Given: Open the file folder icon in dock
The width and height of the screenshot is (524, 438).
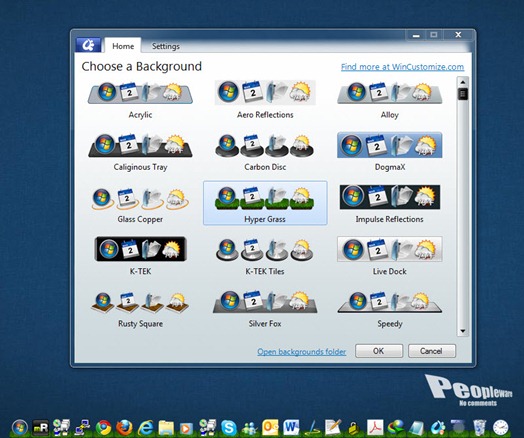Looking at the screenshot, I should [166, 428].
